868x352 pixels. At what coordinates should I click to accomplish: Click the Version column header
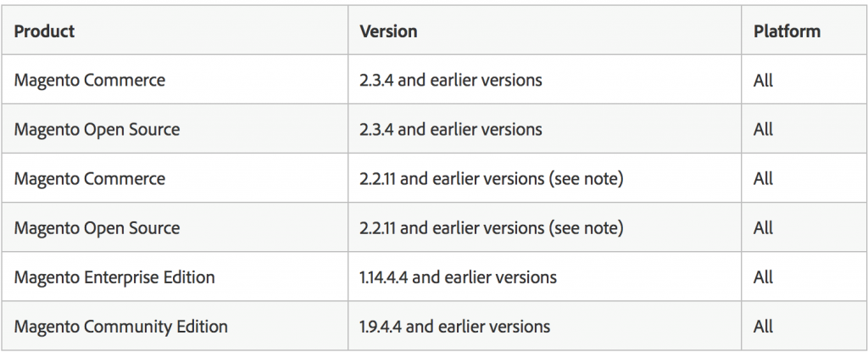(544, 31)
